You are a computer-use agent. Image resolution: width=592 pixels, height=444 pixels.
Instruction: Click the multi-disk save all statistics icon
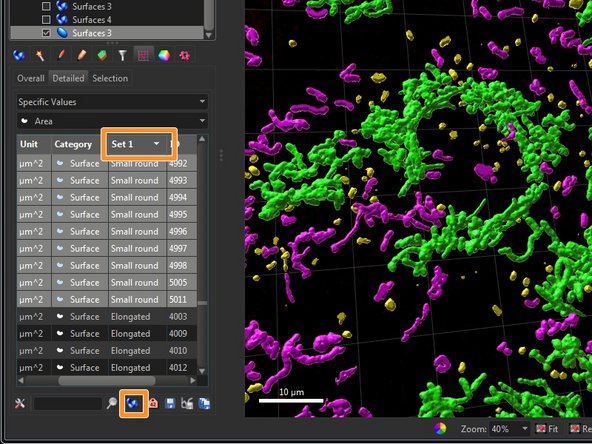pyautogui.click(x=204, y=403)
